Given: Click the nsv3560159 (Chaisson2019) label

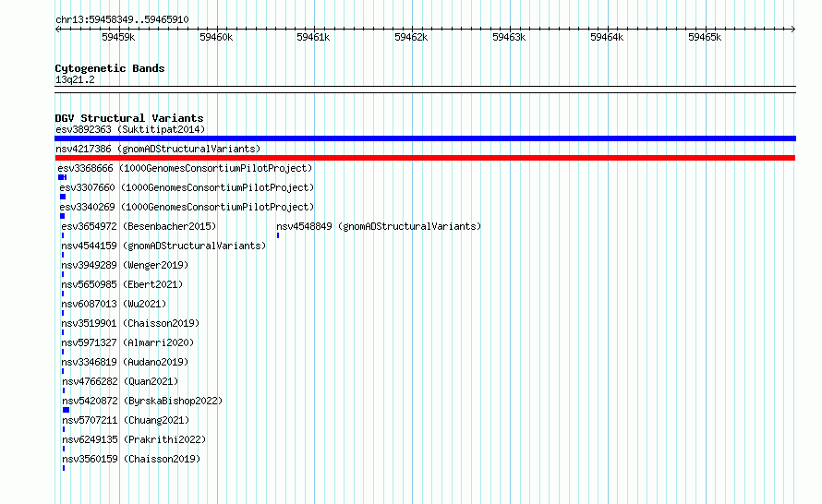Looking at the screenshot, I should point(131,459).
